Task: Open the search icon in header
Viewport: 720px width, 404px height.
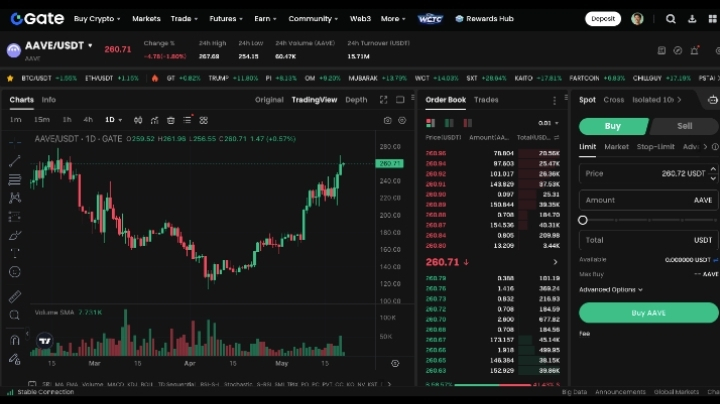Action: click(x=670, y=19)
